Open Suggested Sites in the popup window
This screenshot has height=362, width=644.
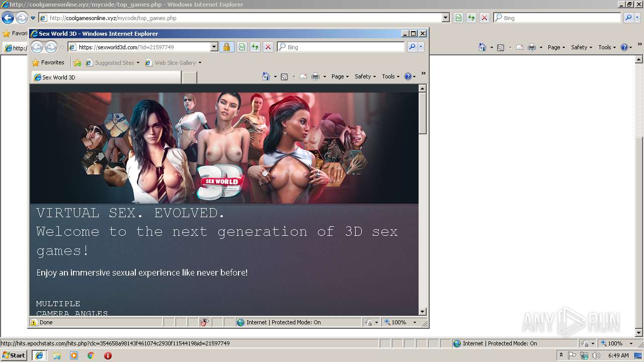click(x=112, y=63)
